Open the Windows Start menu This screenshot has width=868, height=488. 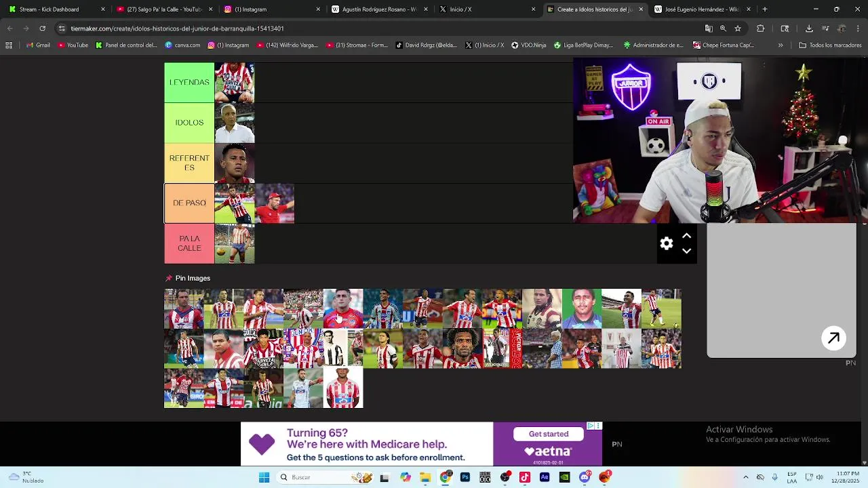click(264, 477)
